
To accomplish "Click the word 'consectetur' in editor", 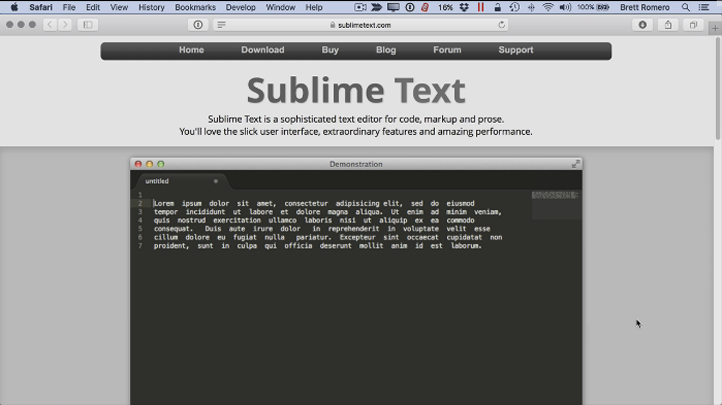I will click(306, 203).
